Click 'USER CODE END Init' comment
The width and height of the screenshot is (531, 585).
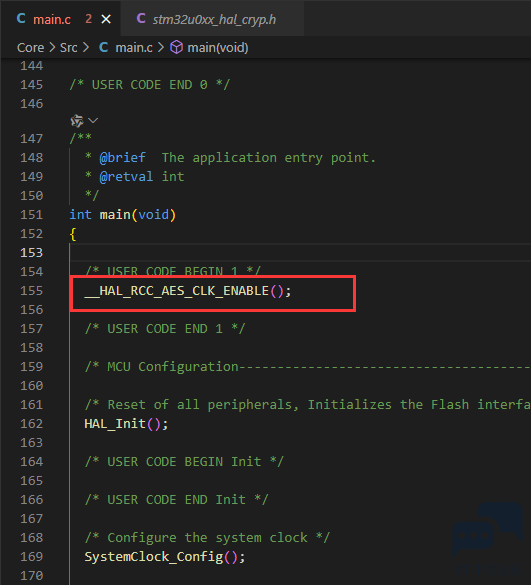click(177, 500)
